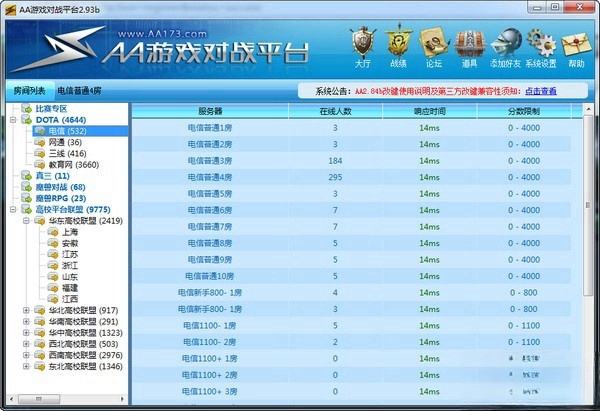Collapse the DOTA (4644) tree node
The height and width of the screenshot is (411, 600).
pos(13,120)
